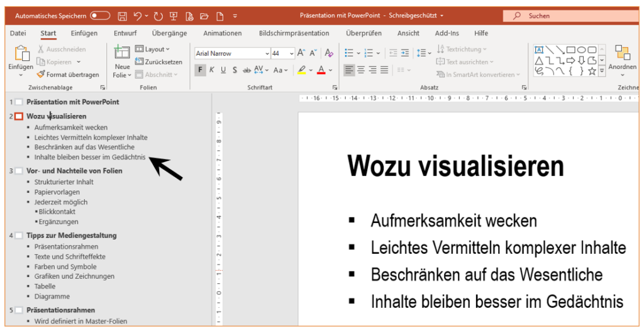Select the star shape in gallery
This screenshot has width=644, height=331.
(x=592, y=72)
